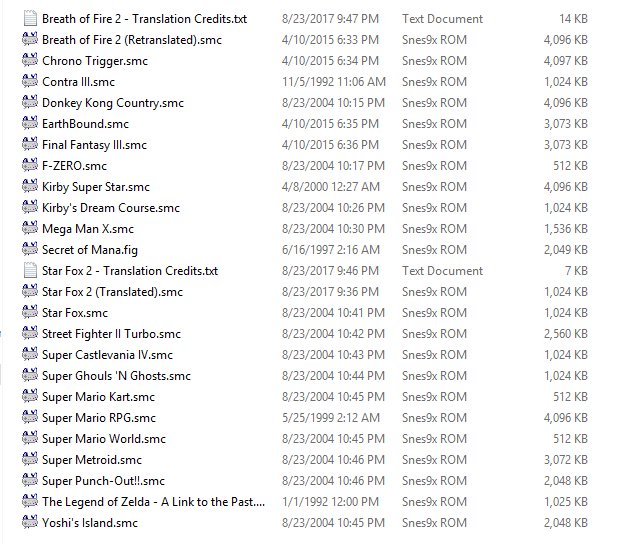Click the Street Fighter II Turbo.smc icon
The width and height of the screenshot is (622, 544).
tap(30, 334)
